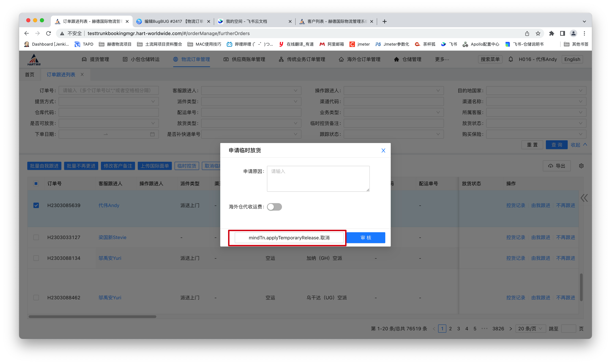Open the browser extensions puzzle icon

(x=552, y=33)
